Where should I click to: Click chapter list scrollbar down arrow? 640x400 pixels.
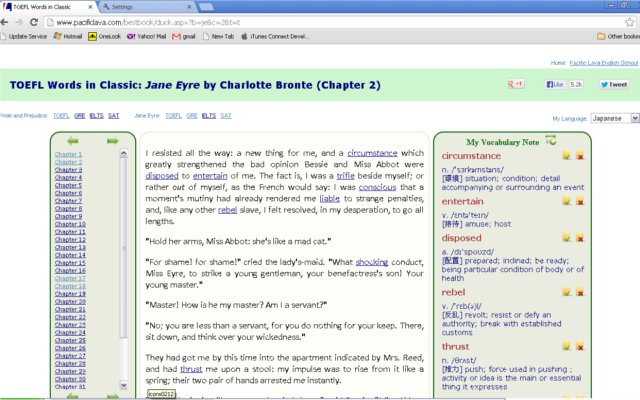(x=124, y=385)
